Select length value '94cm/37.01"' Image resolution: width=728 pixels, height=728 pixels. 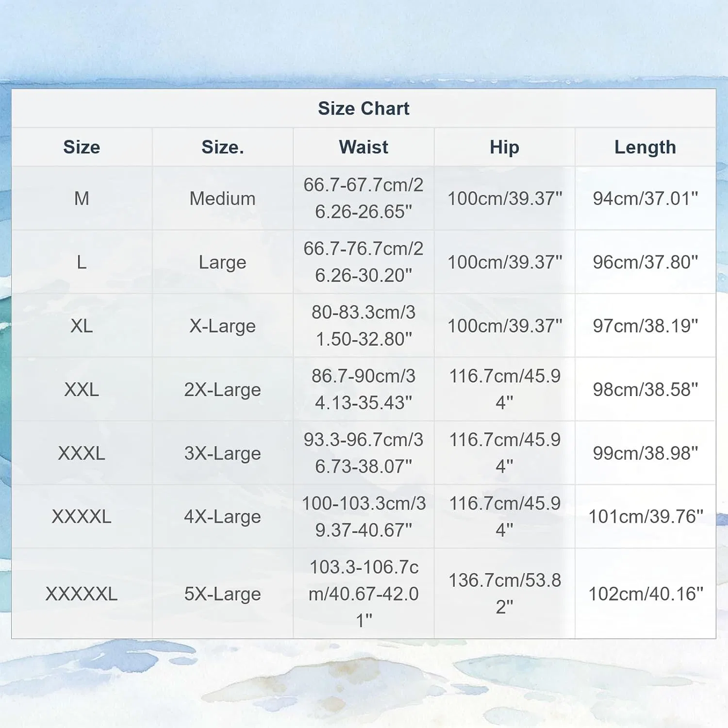pos(645,198)
